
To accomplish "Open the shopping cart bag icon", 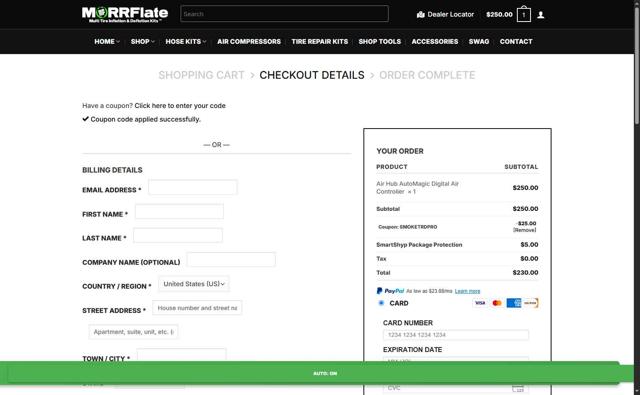I will [524, 14].
